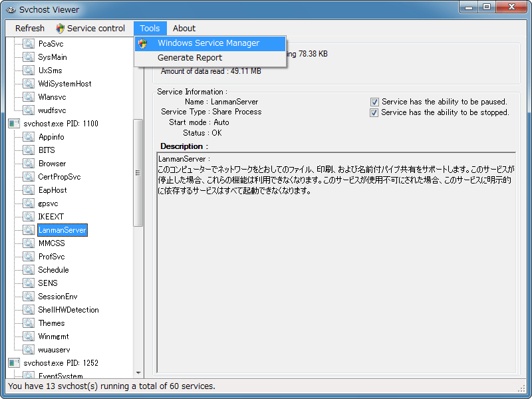Choose Windows Service Manager from Tools menu
The width and height of the screenshot is (532, 399).
(x=210, y=43)
